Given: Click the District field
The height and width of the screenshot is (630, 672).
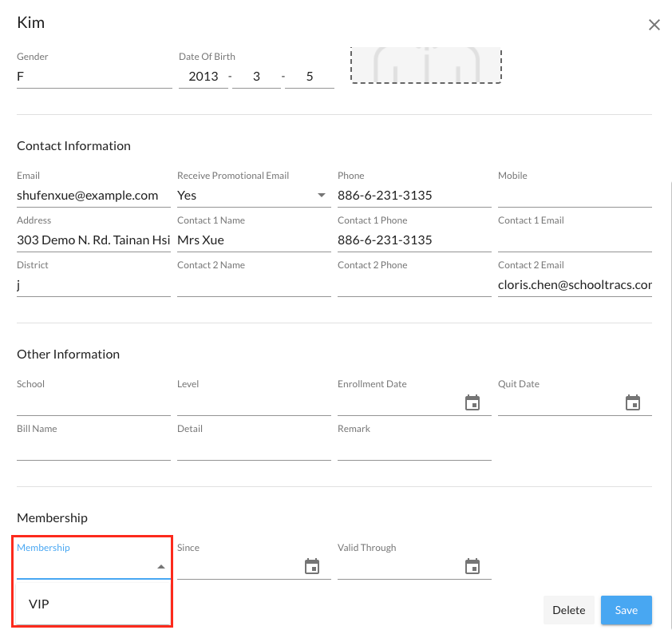Looking at the screenshot, I should [93, 285].
